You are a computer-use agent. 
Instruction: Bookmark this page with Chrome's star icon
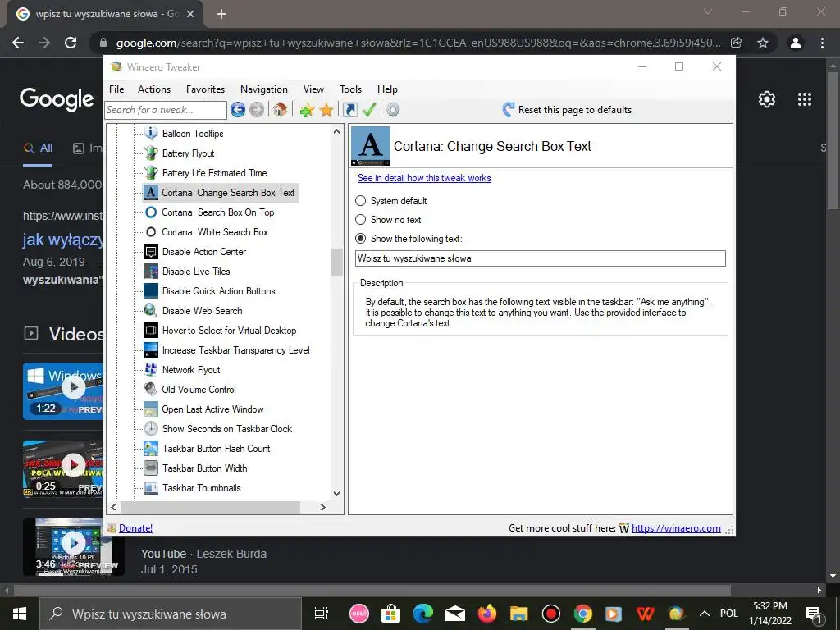point(763,43)
